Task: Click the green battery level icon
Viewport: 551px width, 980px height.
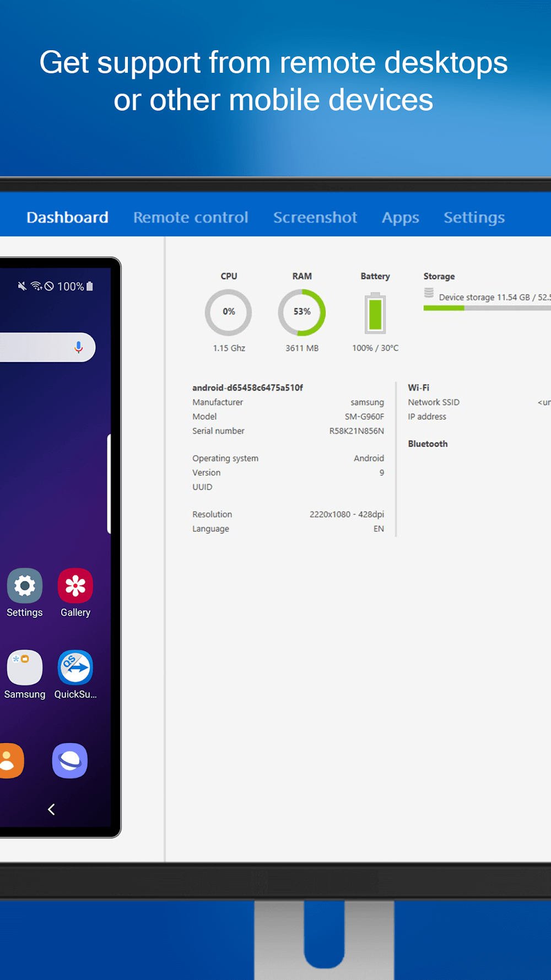Action: [375, 314]
